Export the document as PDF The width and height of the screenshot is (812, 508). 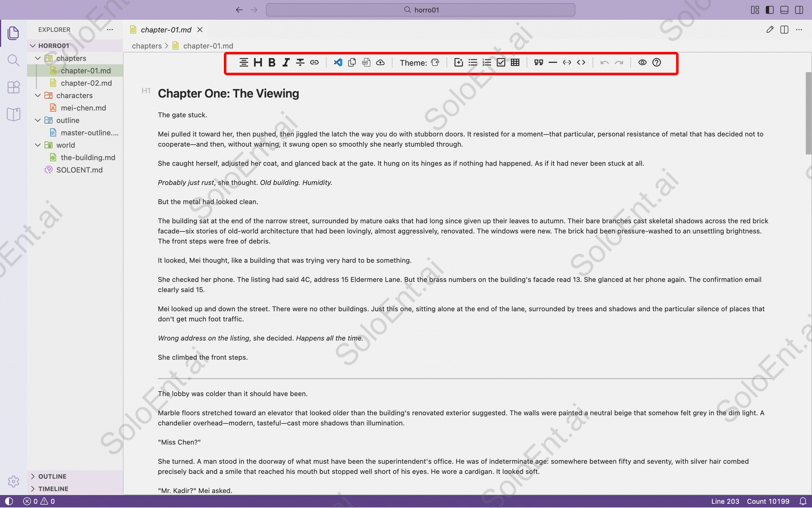point(366,62)
